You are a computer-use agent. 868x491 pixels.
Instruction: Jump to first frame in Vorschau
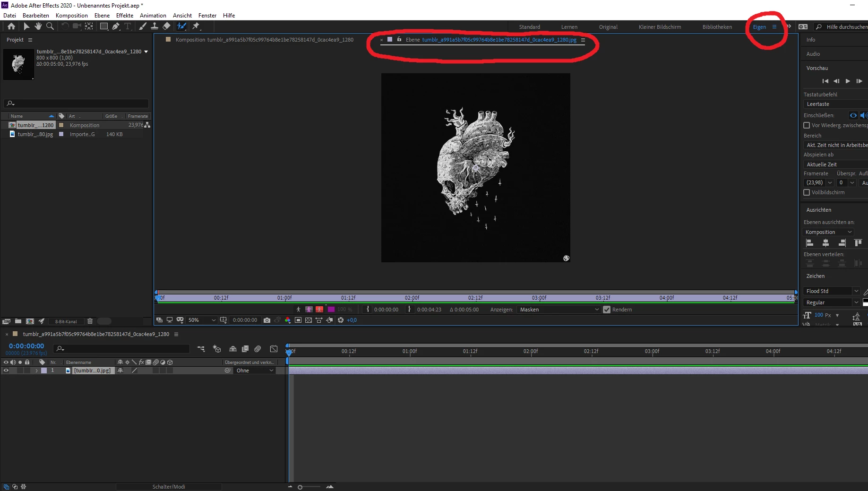[825, 81]
